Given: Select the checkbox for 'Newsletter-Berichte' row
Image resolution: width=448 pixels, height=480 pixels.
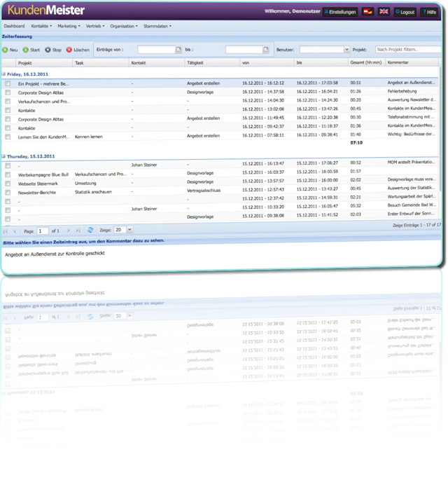Looking at the screenshot, I should (8, 191).
